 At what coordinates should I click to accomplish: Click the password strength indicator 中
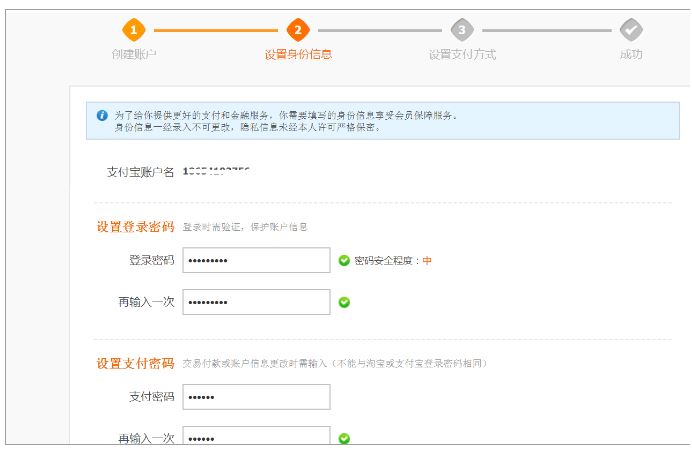click(x=427, y=261)
